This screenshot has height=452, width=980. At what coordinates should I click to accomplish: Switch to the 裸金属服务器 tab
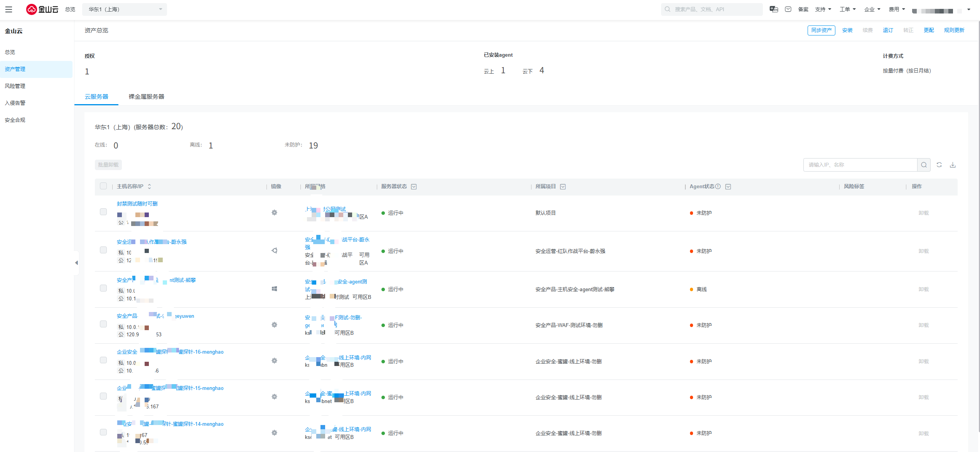tap(146, 97)
